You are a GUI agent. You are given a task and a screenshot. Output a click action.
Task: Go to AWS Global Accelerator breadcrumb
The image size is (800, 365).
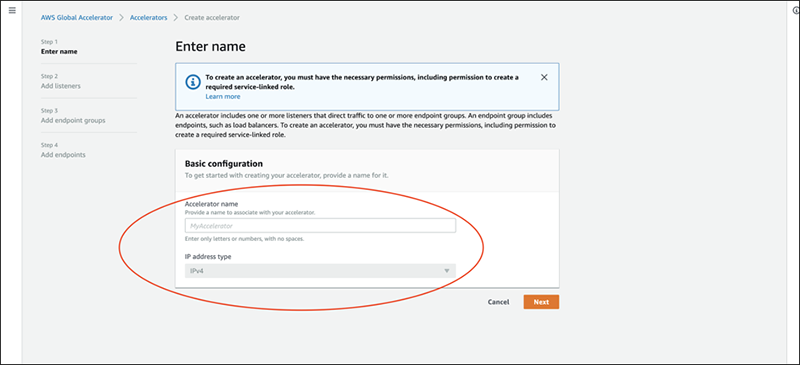(77, 17)
